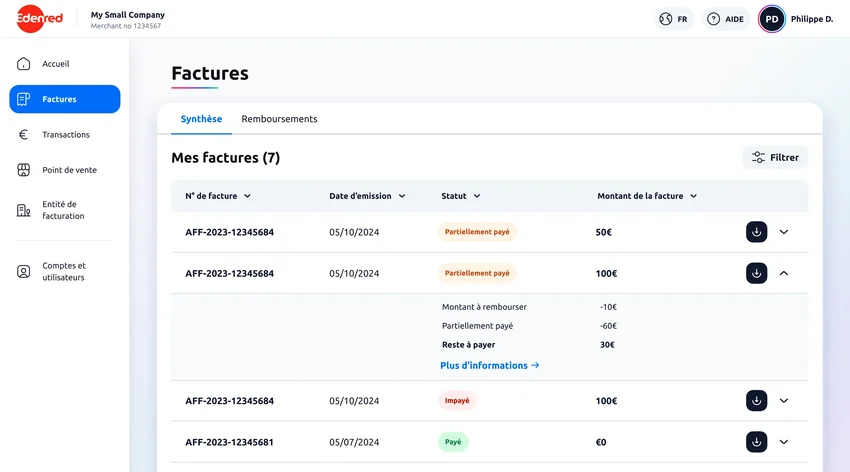Open the PD user avatar
The image size is (850, 472).
(771, 19)
